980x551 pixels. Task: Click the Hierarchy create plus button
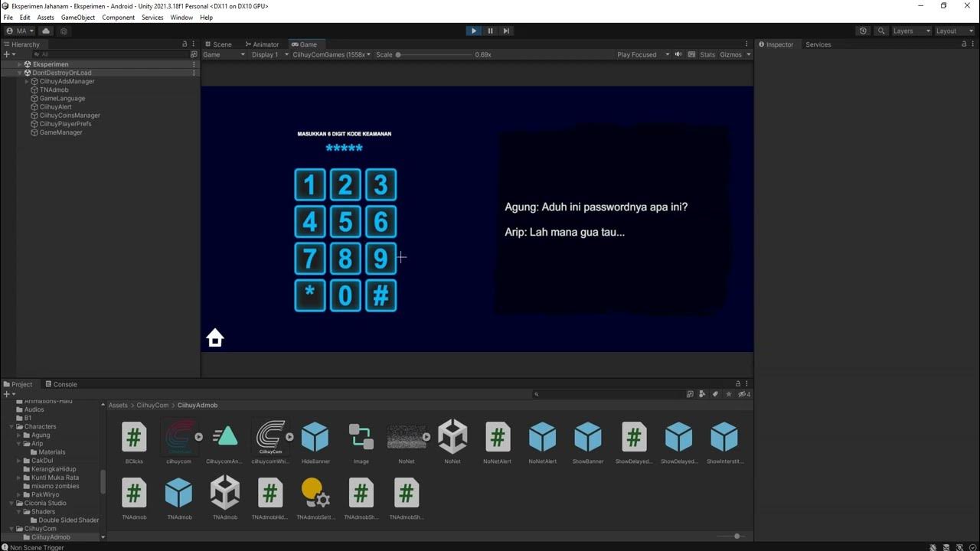(8, 54)
